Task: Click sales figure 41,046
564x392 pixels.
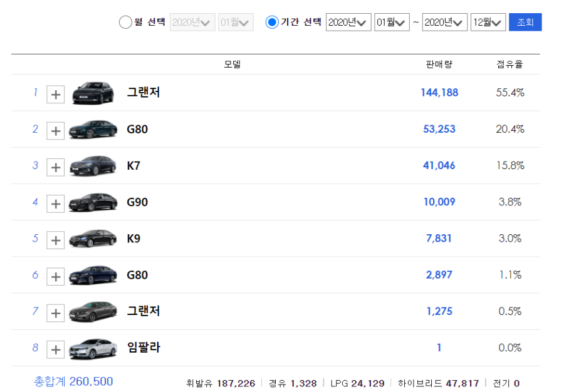Action: coord(439,166)
